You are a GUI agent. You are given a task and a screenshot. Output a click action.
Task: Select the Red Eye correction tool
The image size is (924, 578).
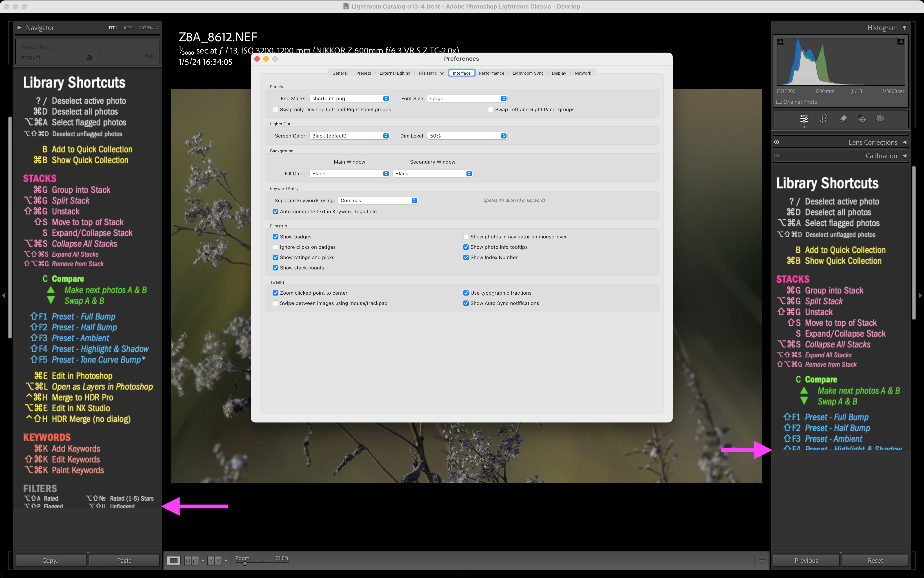coord(862,118)
